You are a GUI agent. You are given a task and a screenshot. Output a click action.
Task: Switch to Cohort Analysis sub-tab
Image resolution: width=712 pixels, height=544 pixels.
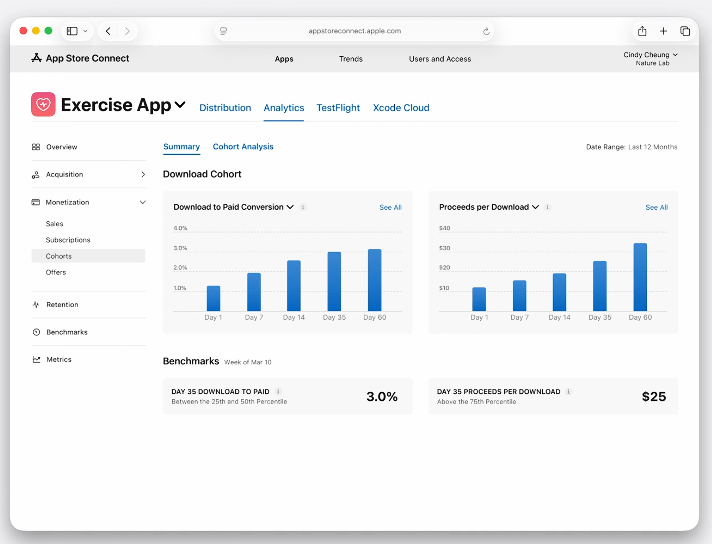pyautogui.click(x=243, y=147)
